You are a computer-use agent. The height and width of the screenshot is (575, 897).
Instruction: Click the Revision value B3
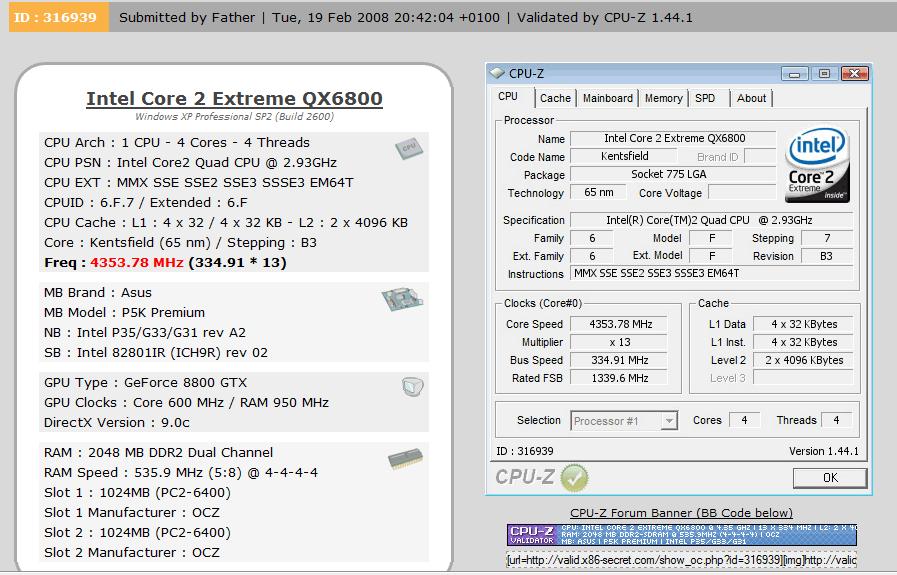click(827, 256)
